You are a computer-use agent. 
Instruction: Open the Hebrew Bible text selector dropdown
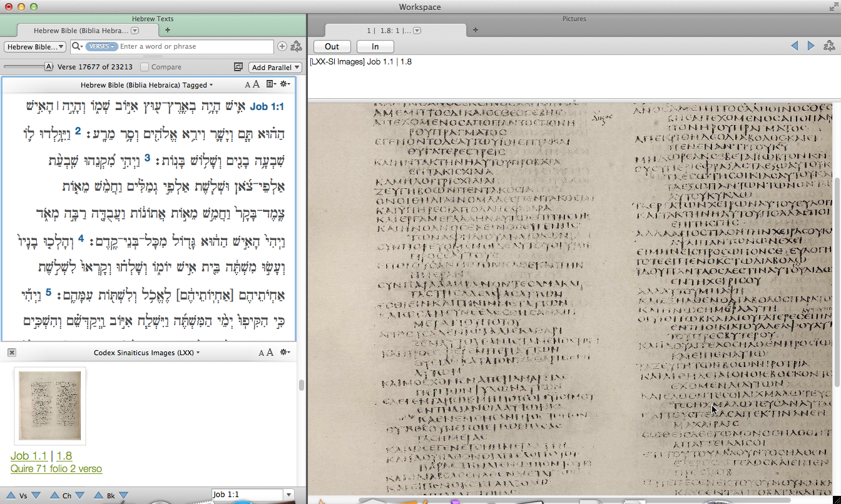[35, 46]
